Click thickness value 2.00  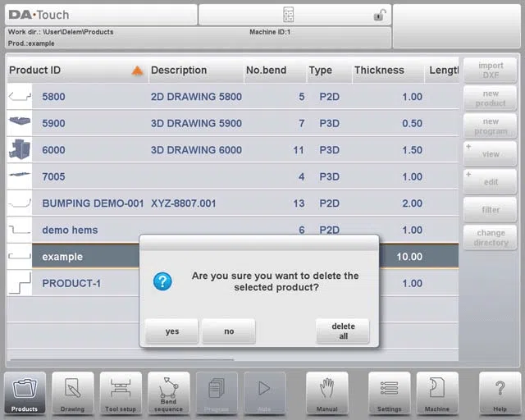tap(412, 203)
